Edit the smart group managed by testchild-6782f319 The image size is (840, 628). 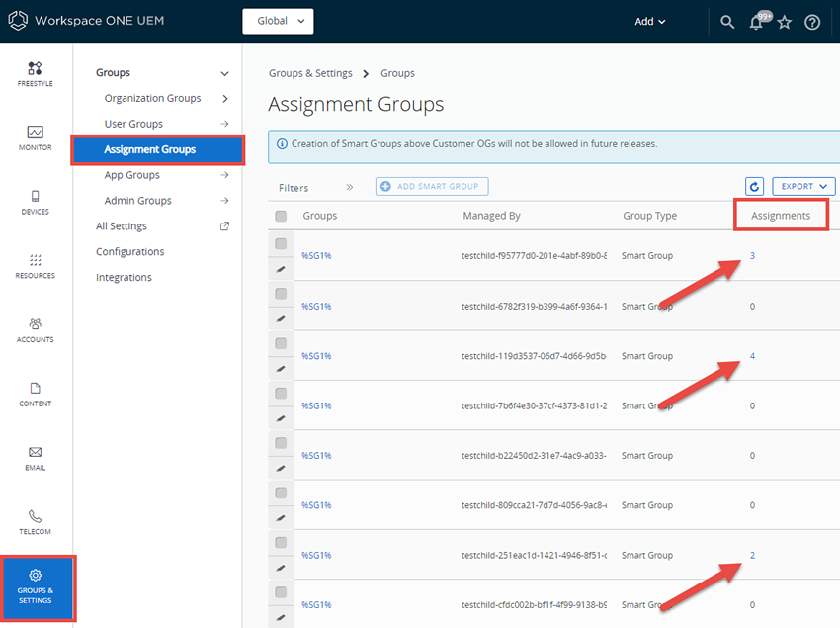click(281, 319)
